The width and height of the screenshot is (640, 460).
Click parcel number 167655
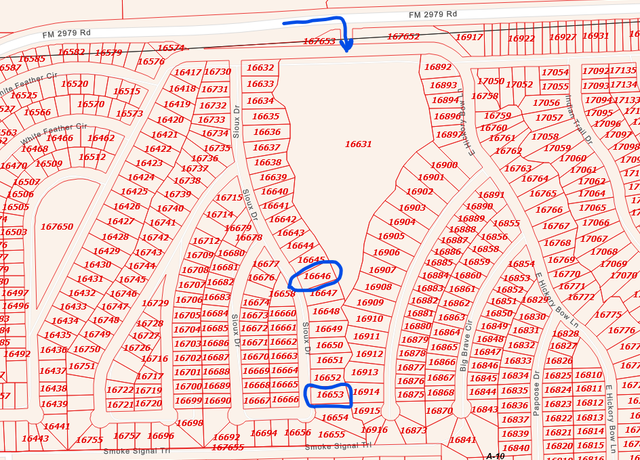click(228, 448)
